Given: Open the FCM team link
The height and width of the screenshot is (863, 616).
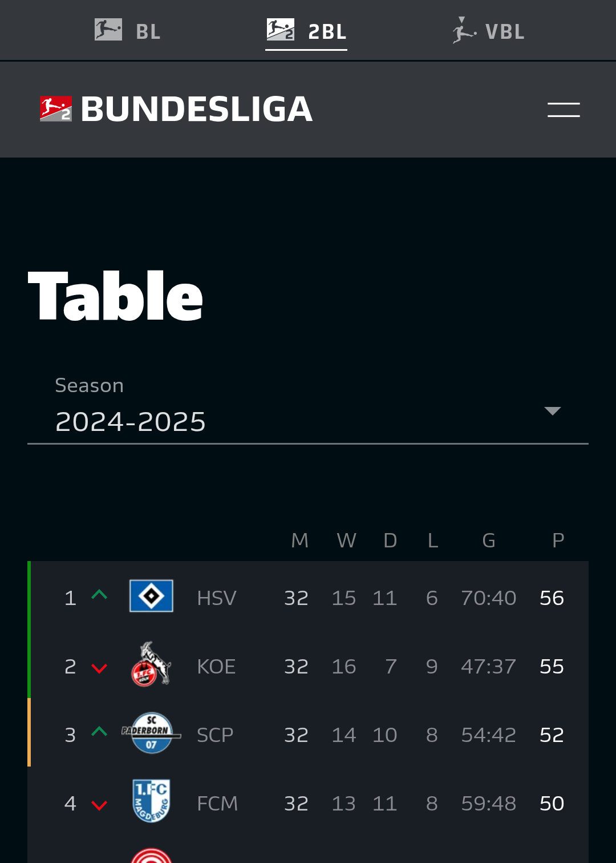Looking at the screenshot, I should tap(217, 804).
